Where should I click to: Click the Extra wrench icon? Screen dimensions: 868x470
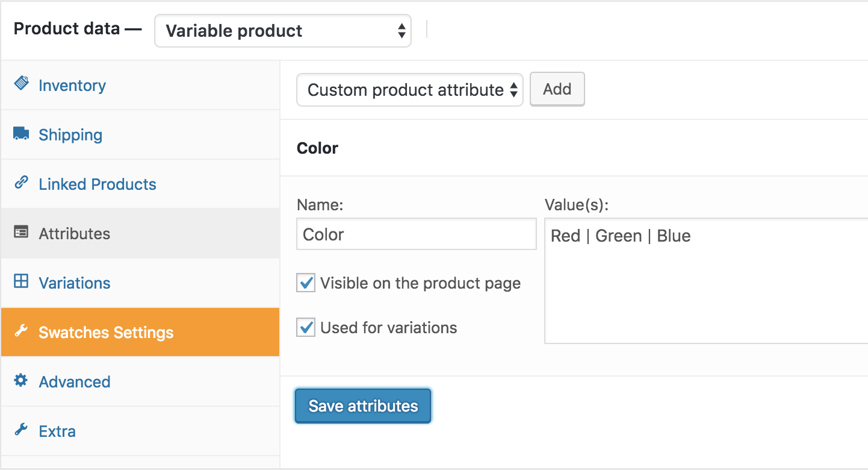pyautogui.click(x=20, y=430)
